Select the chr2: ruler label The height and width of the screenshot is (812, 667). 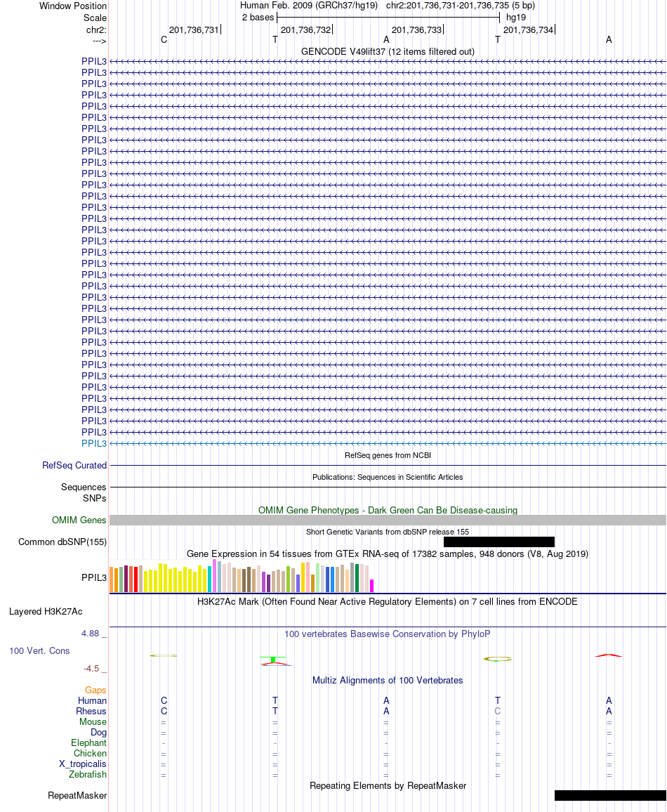(96, 30)
